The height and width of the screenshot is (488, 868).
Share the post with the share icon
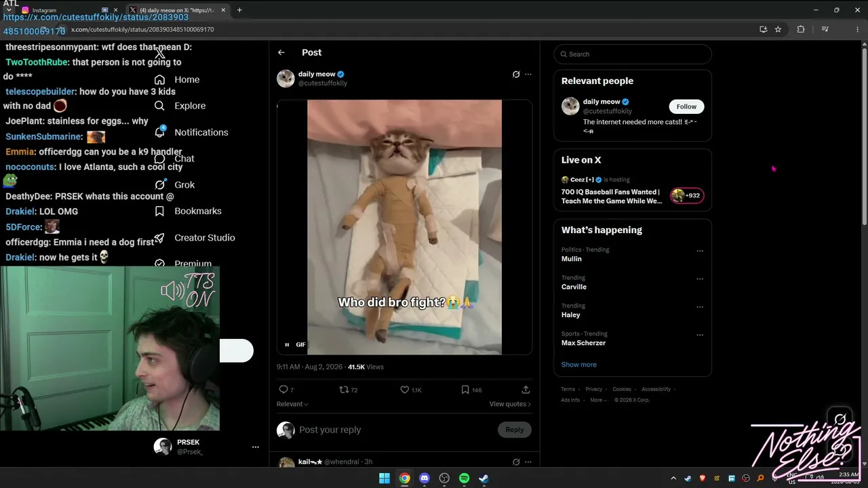tap(526, 390)
